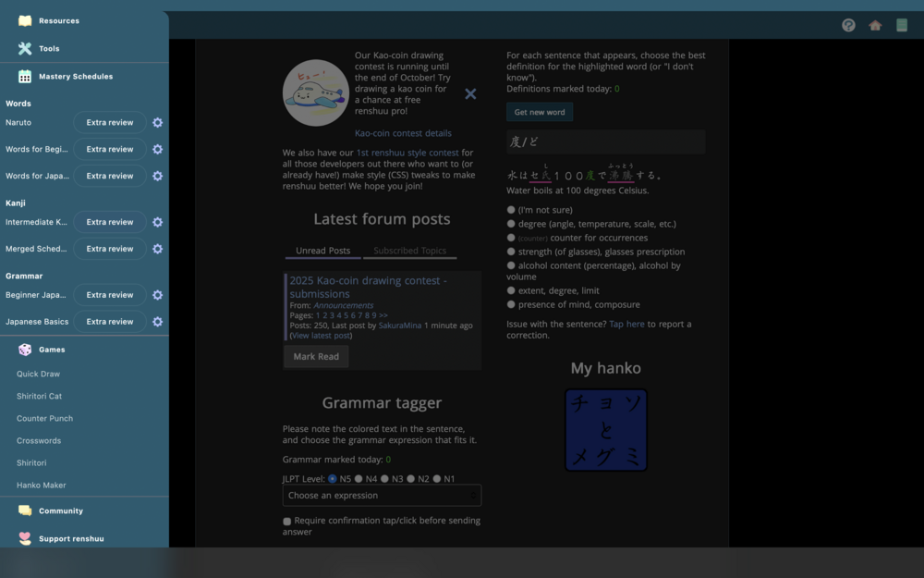Click the gear icon beside Japanese Basics
924x578 pixels.
(x=157, y=322)
